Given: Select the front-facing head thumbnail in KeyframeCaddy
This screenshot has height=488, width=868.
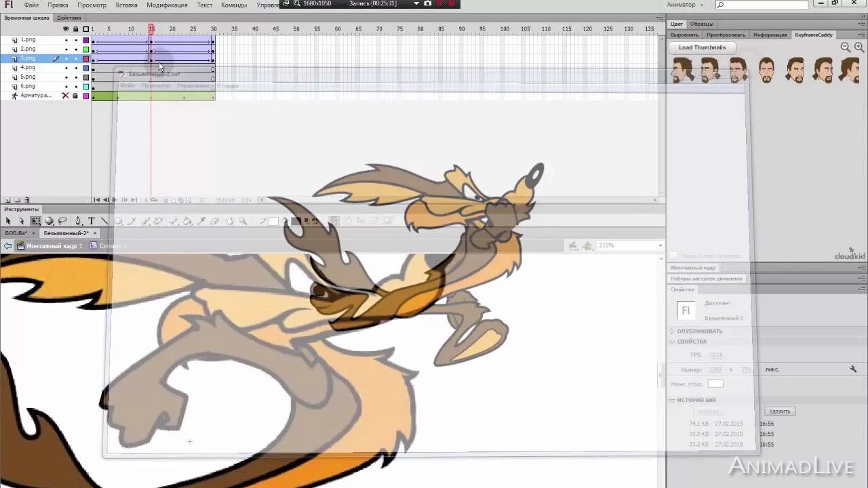Looking at the screenshot, I should [x=766, y=70].
